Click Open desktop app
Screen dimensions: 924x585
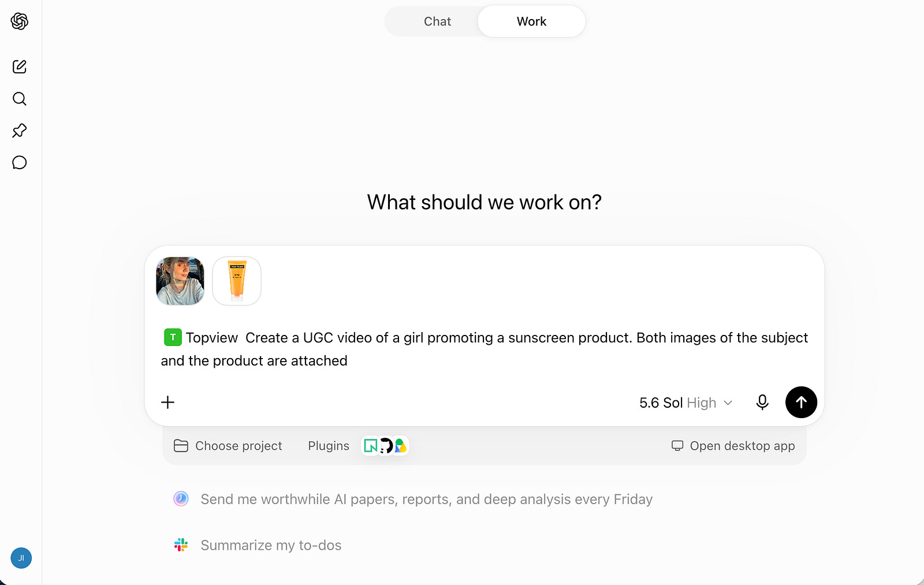pos(733,446)
